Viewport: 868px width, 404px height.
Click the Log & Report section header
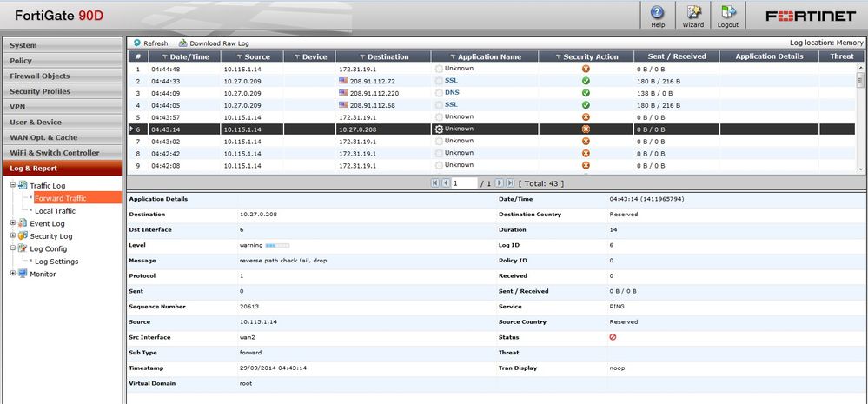click(62, 169)
